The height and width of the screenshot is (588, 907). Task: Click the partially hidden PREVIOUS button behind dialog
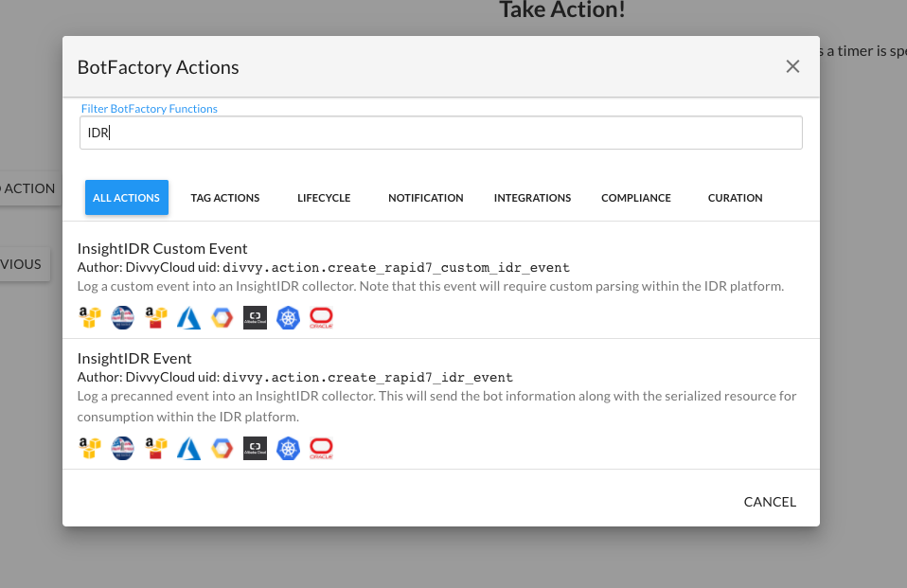point(25,264)
